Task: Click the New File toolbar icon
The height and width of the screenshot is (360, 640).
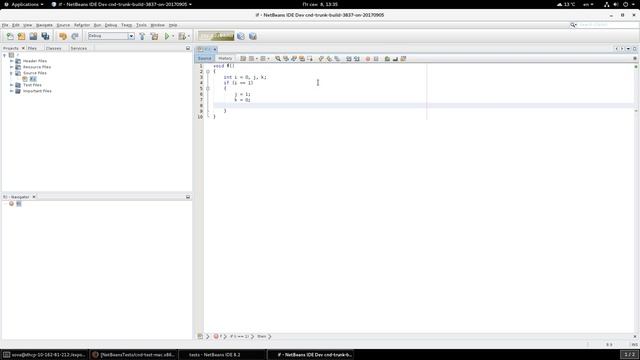Action: click(10, 36)
